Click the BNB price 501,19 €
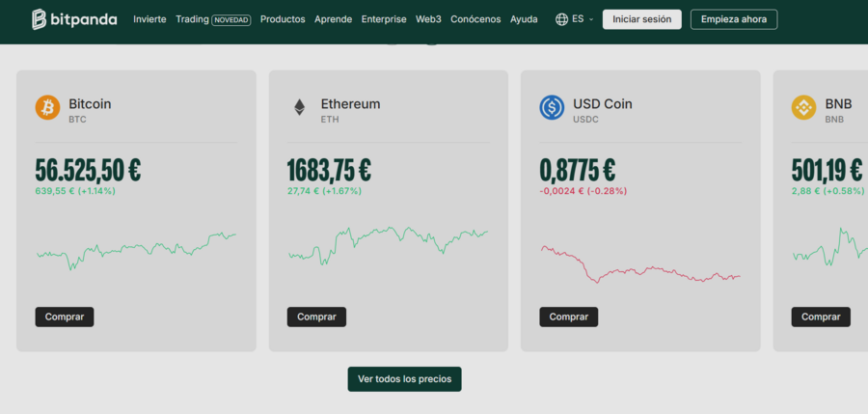The image size is (868, 414). 827,171
